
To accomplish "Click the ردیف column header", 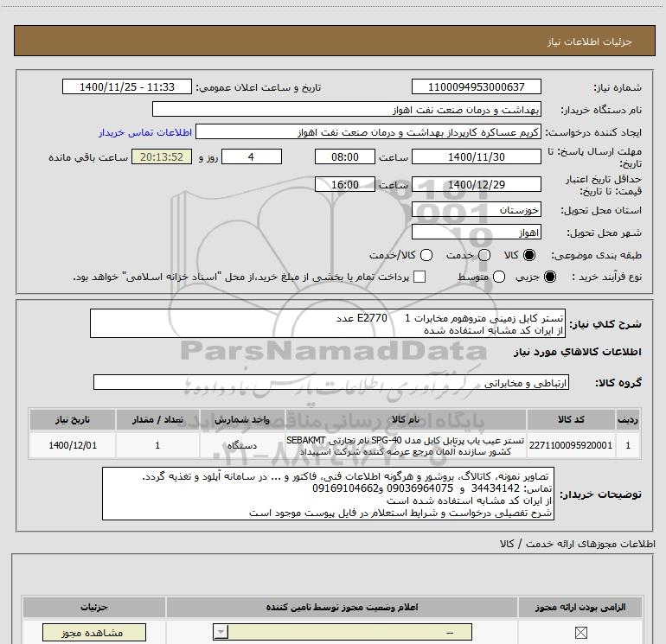I will (628, 419).
